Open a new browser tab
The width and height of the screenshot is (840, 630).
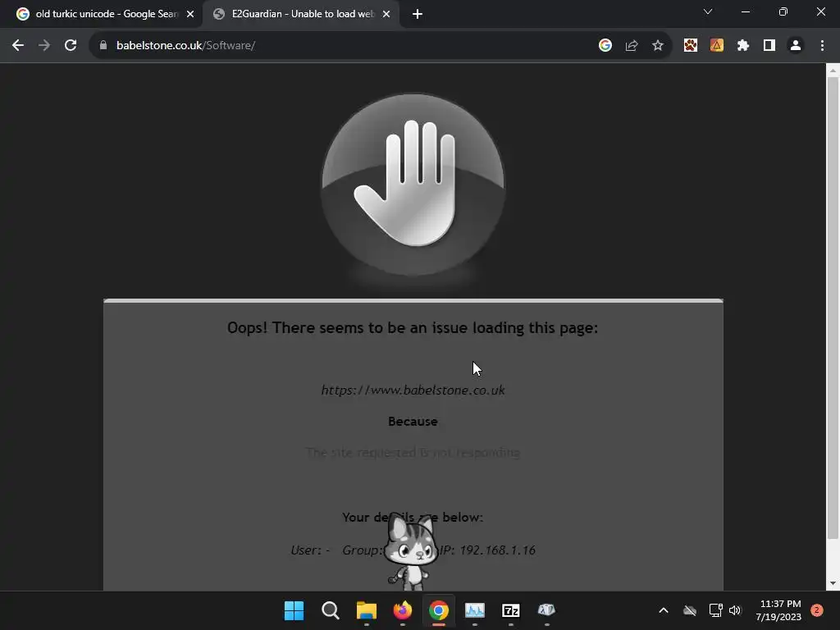point(418,14)
